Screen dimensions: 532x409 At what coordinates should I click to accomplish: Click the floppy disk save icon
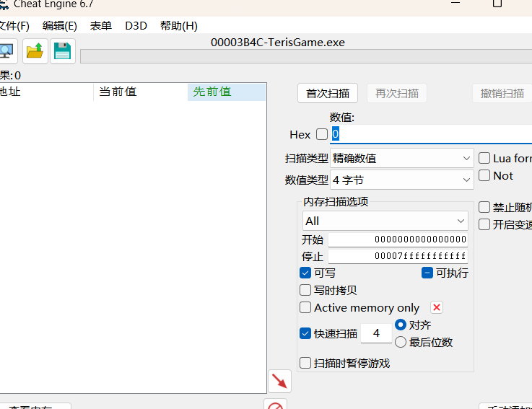[63, 50]
